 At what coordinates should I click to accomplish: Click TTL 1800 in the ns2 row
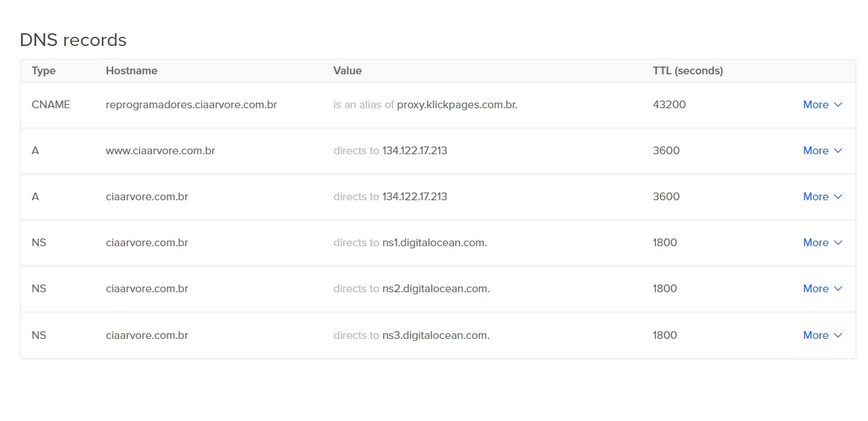coord(665,289)
